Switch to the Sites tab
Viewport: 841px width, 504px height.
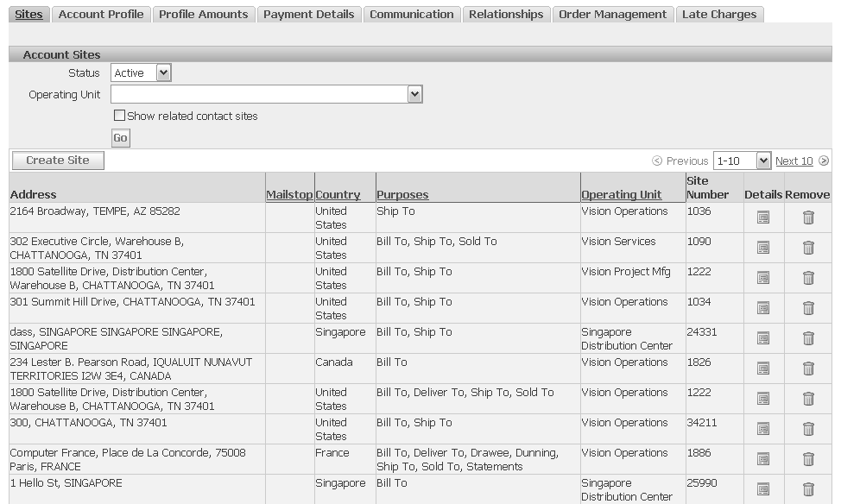point(29,15)
